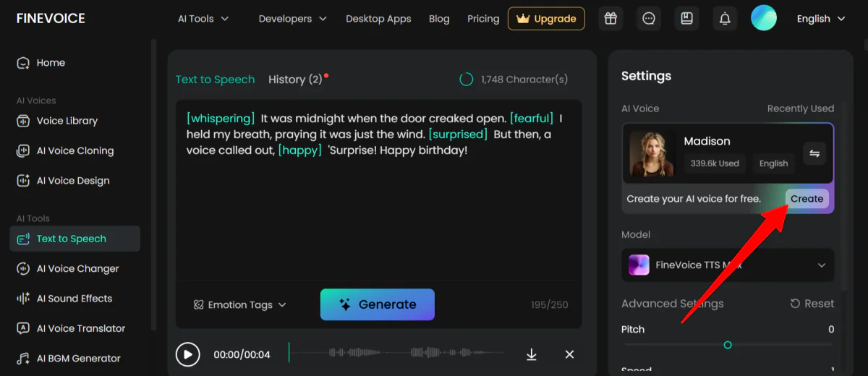Screen dimensions: 868x376
Task: Switch to the Text to Speech tab
Action: [x=216, y=80]
